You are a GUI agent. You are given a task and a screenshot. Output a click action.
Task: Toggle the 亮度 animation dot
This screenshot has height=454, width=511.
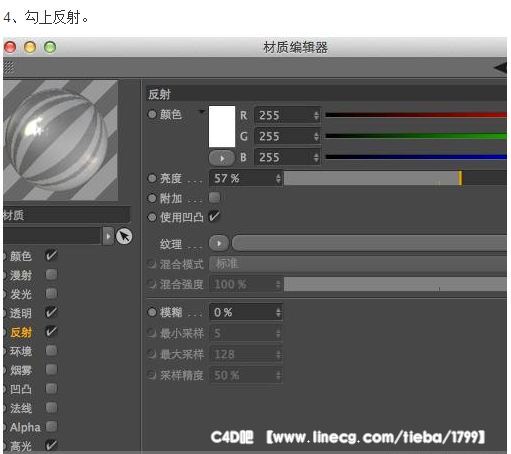click(152, 178)
